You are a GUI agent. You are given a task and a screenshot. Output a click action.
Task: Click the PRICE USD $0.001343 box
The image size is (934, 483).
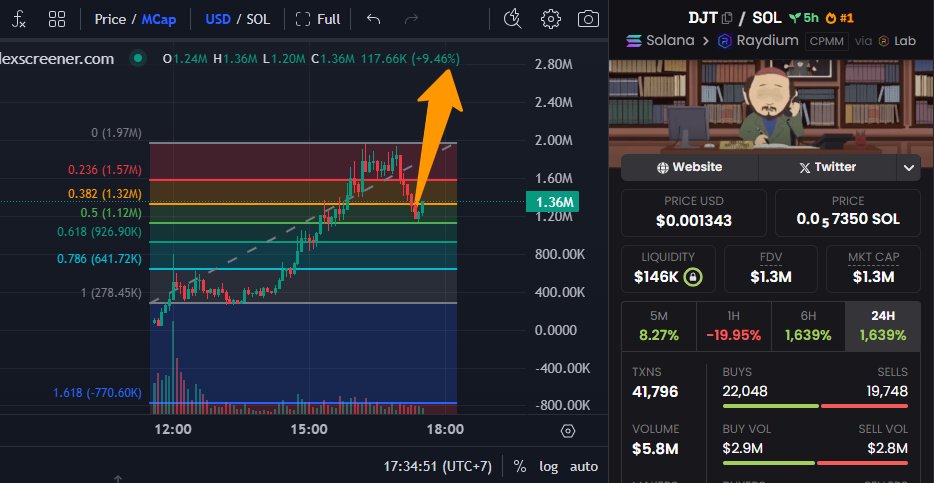694,213
